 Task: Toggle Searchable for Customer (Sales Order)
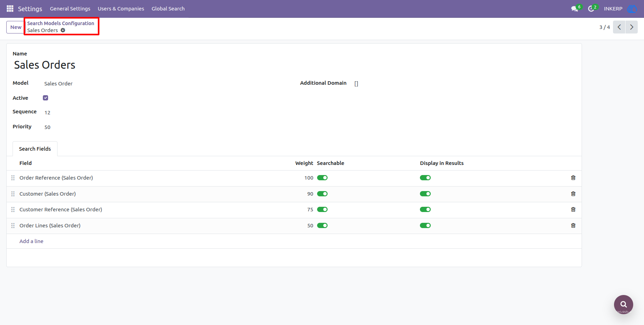click(322, 194)
